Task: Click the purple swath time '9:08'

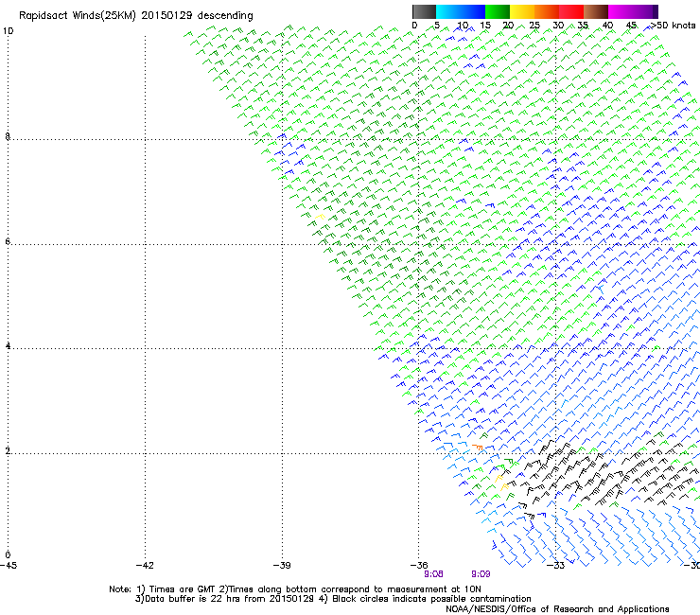Action: click(x=433, y=574)
